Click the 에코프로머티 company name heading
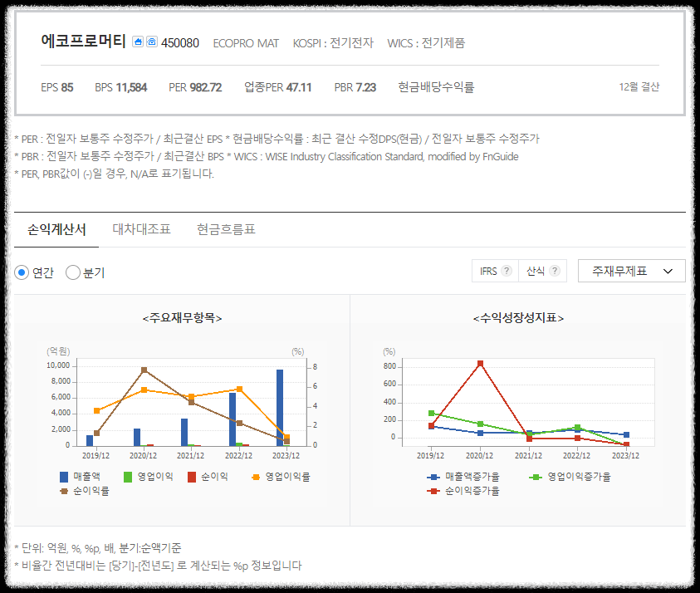Screen dimensions: 700x593 pyautogui.click(x=84, y=41)
